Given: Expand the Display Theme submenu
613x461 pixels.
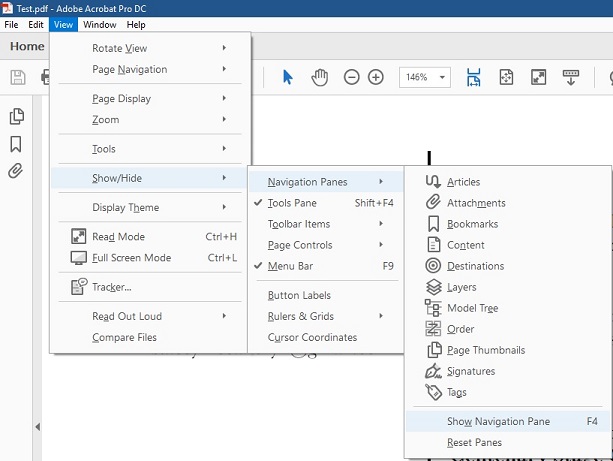Looking at the screenshot, I should coord(150,207).
